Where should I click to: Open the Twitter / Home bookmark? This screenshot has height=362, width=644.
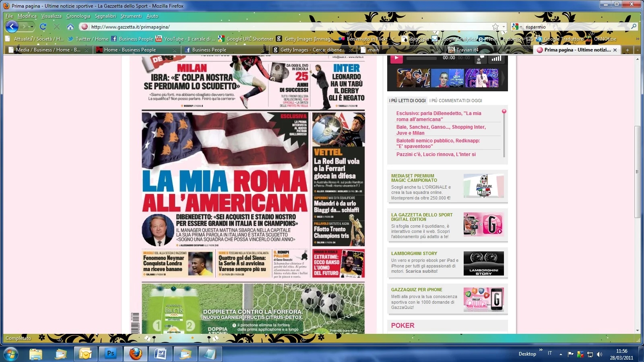click(88, 39)
